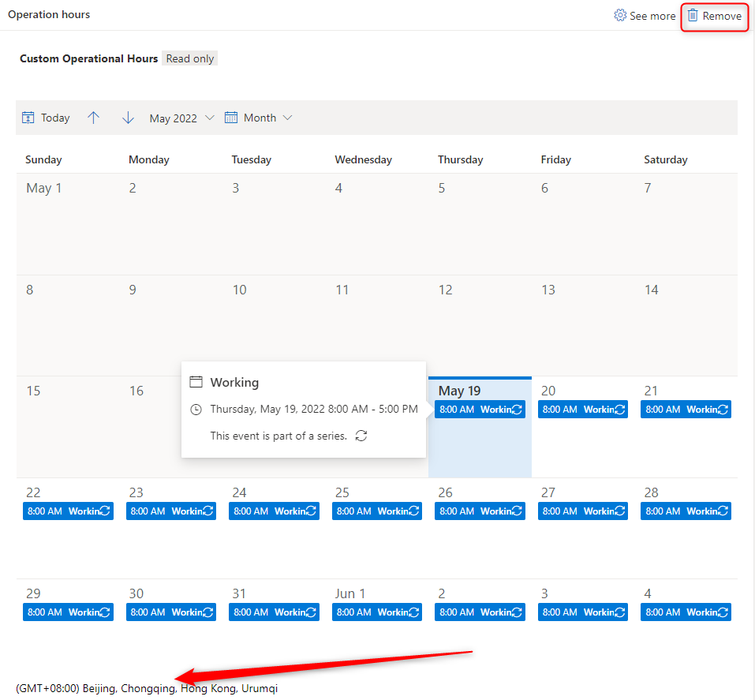The image size is (755, 700).
Task: Expand the May 2022 date picker dropdown
Action: coord(209,118)
